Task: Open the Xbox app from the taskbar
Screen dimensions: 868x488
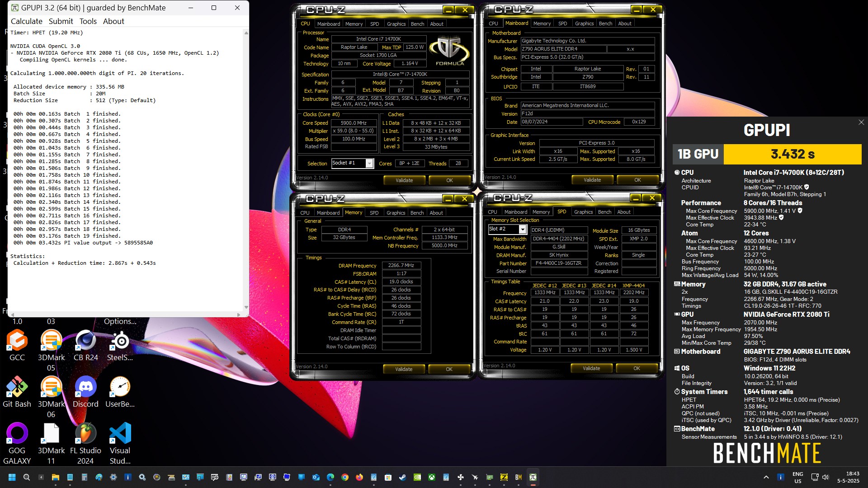Action: 432,477
